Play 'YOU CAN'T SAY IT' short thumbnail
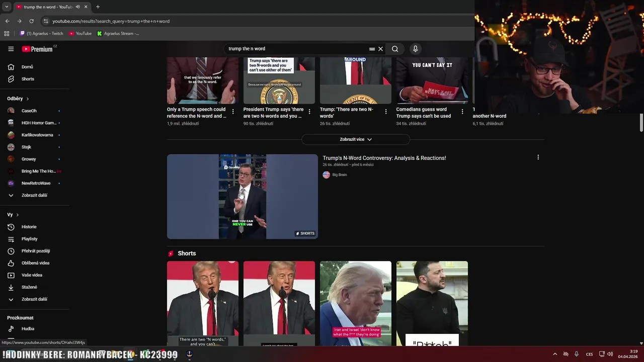Screen dimensions: 644x362 pos(432,80)
